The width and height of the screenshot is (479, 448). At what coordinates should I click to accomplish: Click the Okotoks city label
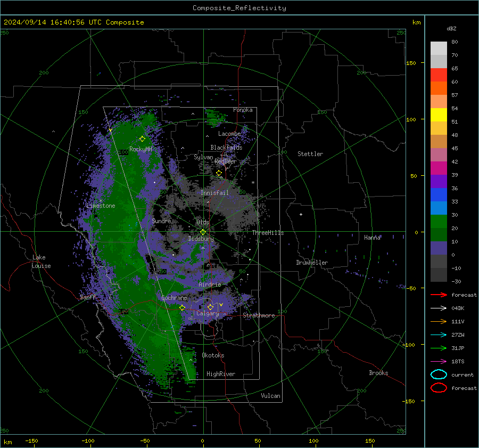click(213, 355)
